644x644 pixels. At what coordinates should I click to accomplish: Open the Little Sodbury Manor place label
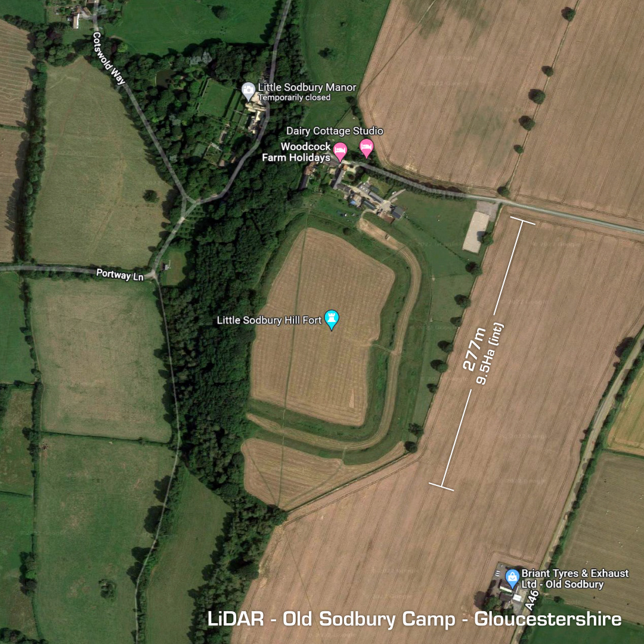[x=307, y=87]
